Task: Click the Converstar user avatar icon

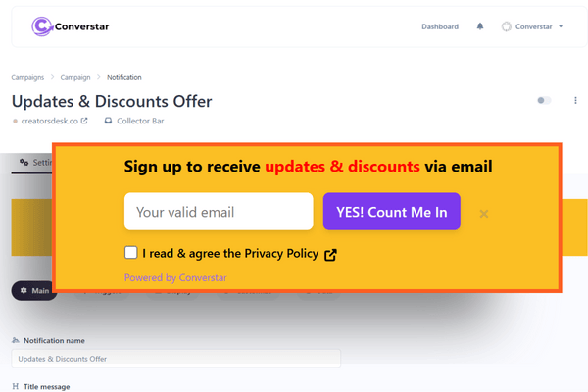Action: (507, 26)
